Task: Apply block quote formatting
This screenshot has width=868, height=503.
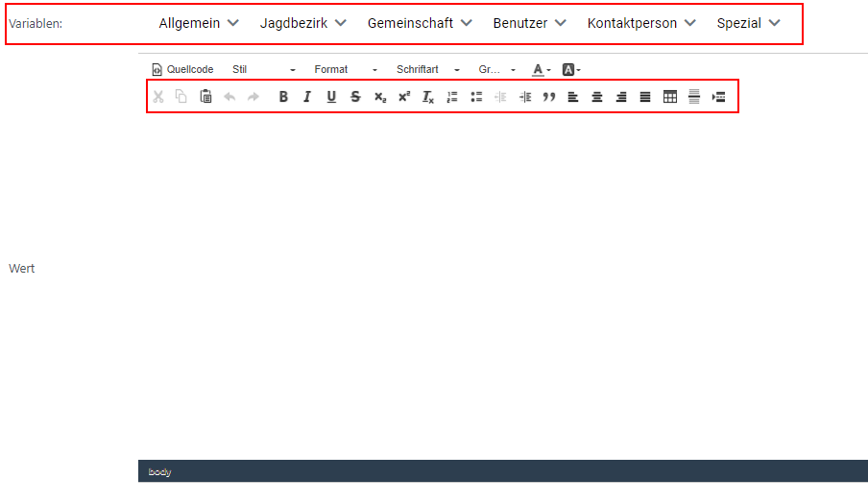Action: click(549, 97)
